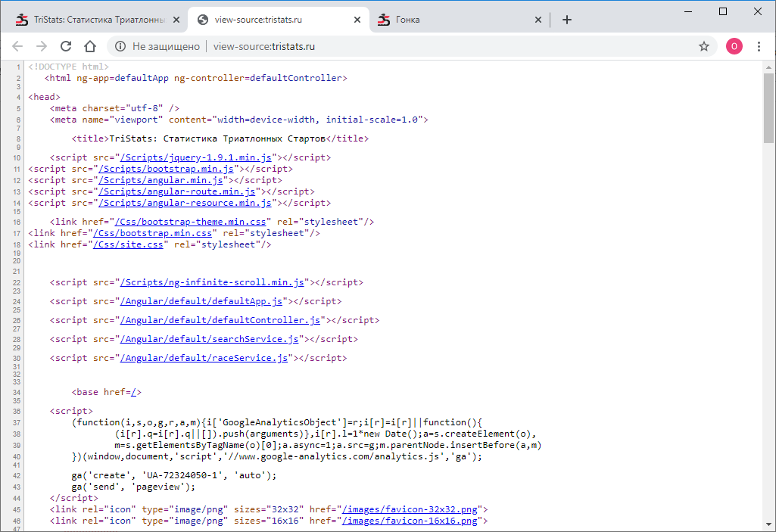Open the Chrome three-dot menu

[x=759, y=46]
